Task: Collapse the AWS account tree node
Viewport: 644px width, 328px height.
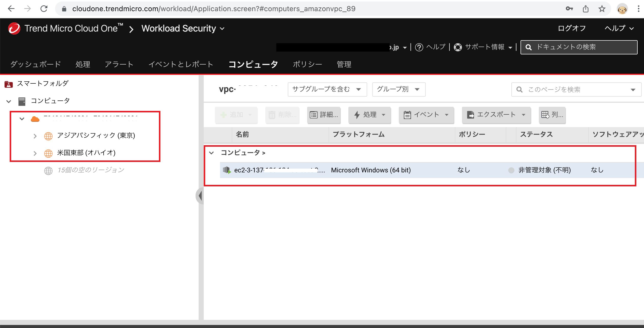Action: (22, 119)
